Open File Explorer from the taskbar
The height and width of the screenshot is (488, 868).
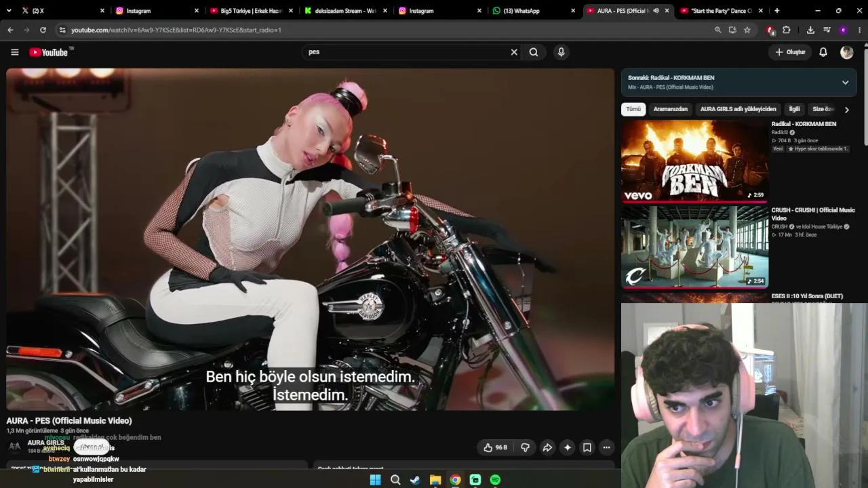click(x=435, y=480)
